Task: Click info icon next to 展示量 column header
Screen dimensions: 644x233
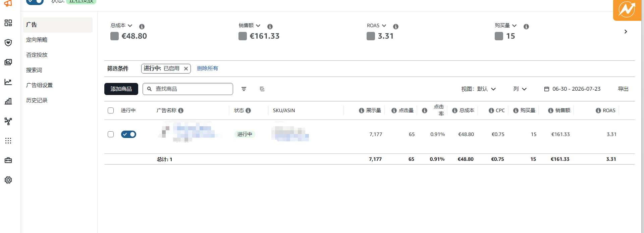Action: tap(362, 110)
